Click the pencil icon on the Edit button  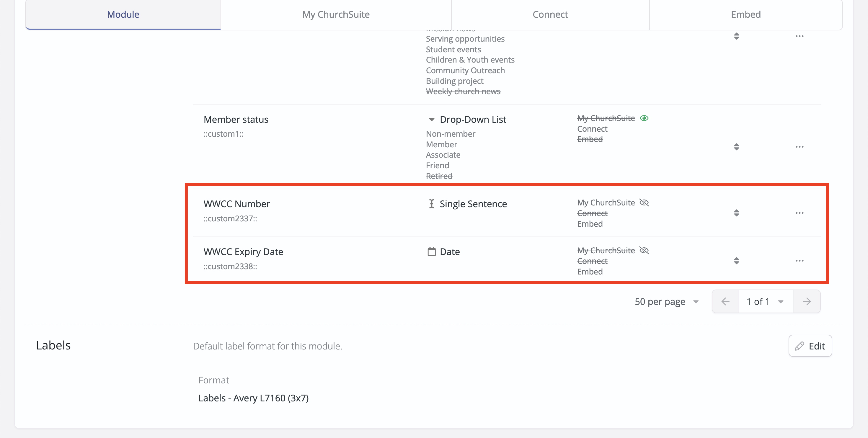(800, 346)
